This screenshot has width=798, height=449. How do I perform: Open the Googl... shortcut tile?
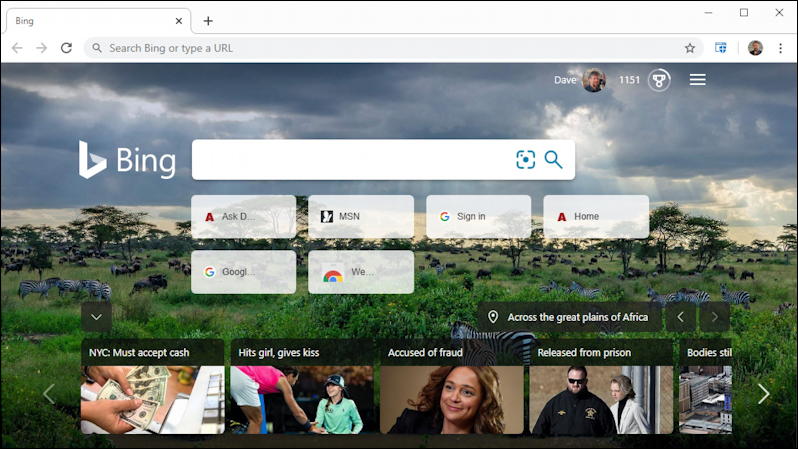pos(243,272)
